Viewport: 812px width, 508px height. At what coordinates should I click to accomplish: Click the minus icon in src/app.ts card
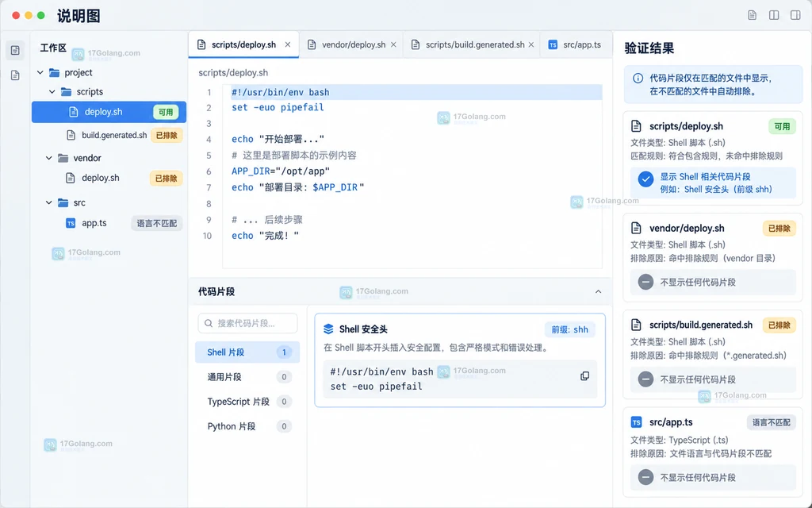[x=645, y=477]
